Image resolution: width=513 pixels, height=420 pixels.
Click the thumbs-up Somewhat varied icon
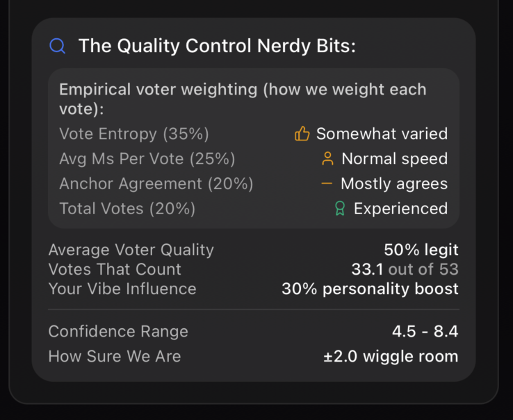pyautogui.click(x=302, y=134)
